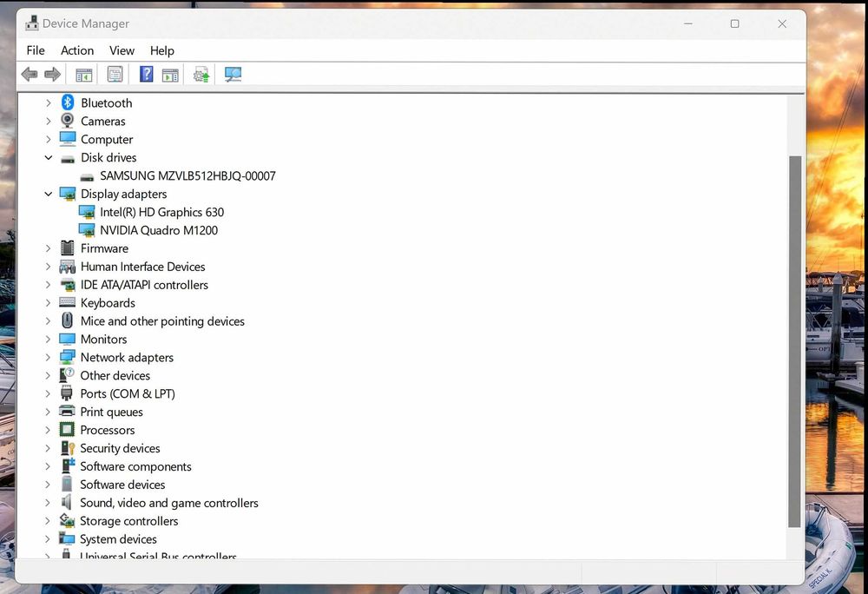868x594 pixels.
Task: Click the Update device driver toolbar icon
Action: (x=201, y=75)
